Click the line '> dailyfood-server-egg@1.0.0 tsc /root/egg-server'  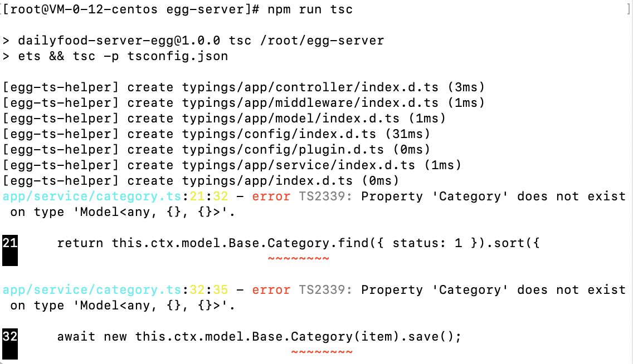pyautogui.click(x=193, y=40)
